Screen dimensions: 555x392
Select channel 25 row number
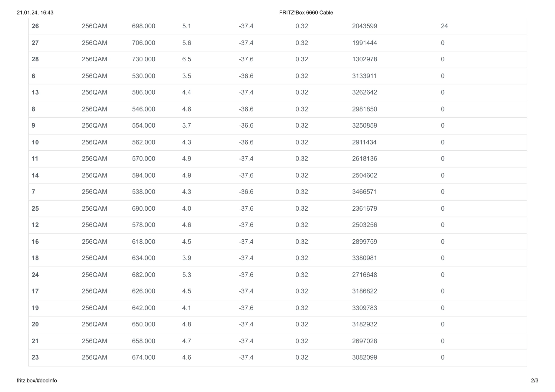(35, 209)
